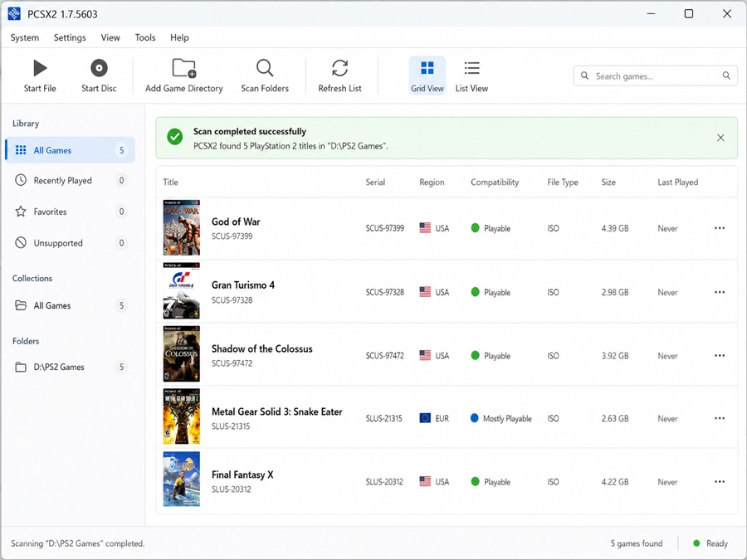Click the EUR flag icon for Metal Gear Solid 3
The width and height of the screenshot is (747, 560).
pos(425,418)
